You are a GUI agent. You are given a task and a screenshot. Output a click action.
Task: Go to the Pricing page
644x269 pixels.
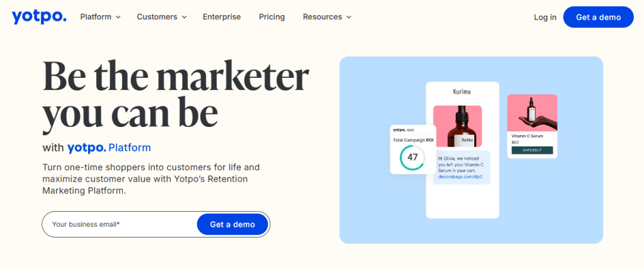(x=272, y=17)
